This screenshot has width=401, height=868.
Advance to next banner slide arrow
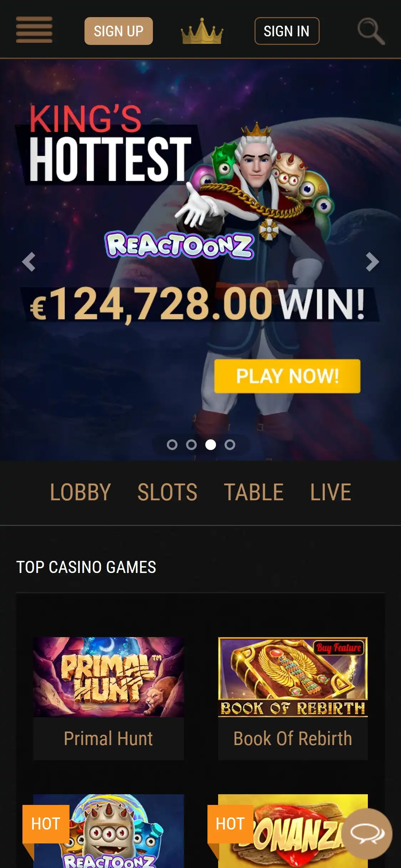click(x=372, y=262)
